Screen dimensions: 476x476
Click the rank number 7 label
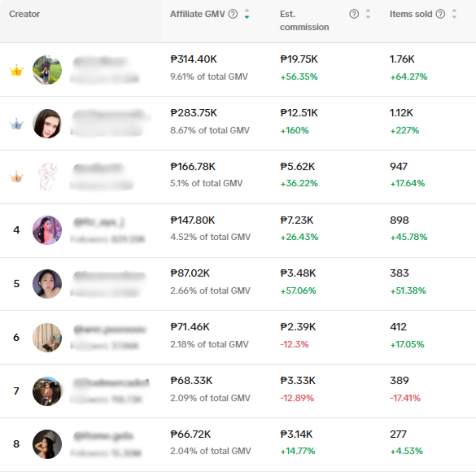click(x=16, y=391)
